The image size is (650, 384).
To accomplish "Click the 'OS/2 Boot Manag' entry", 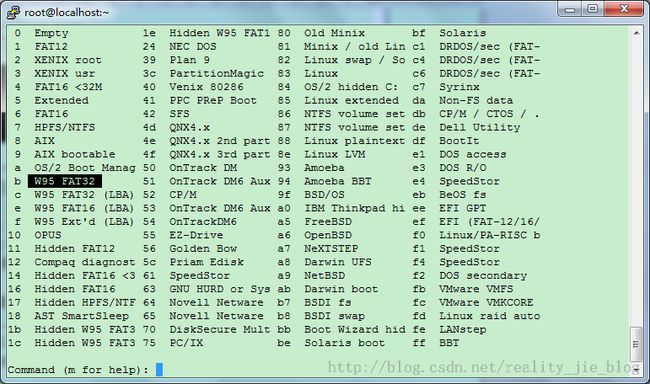I will (85, 168).
